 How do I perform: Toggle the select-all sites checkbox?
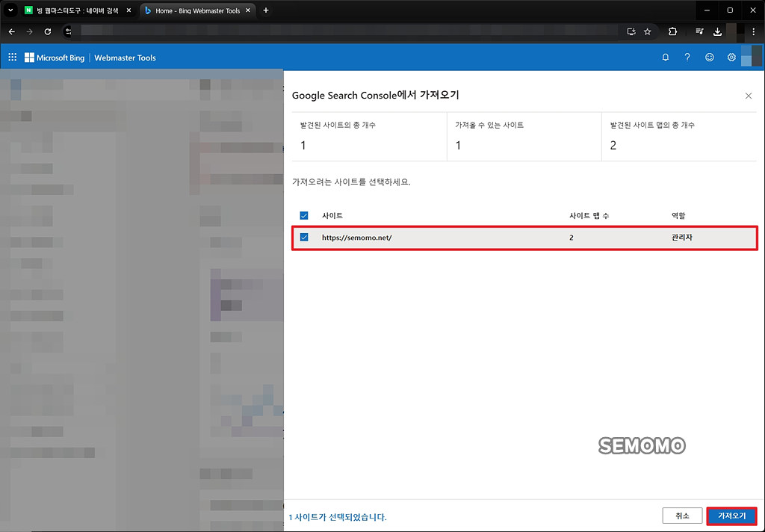(304, 215)
